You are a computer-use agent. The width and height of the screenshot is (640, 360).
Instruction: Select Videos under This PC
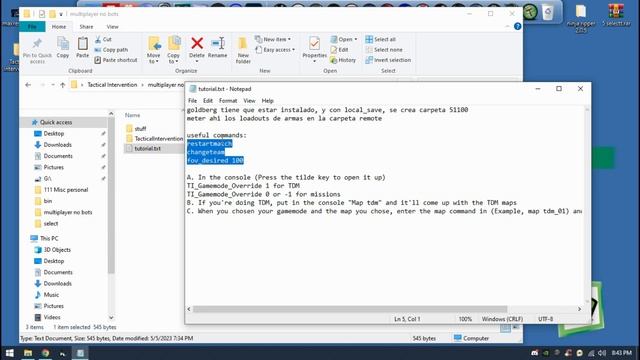[x=52, y=317]
